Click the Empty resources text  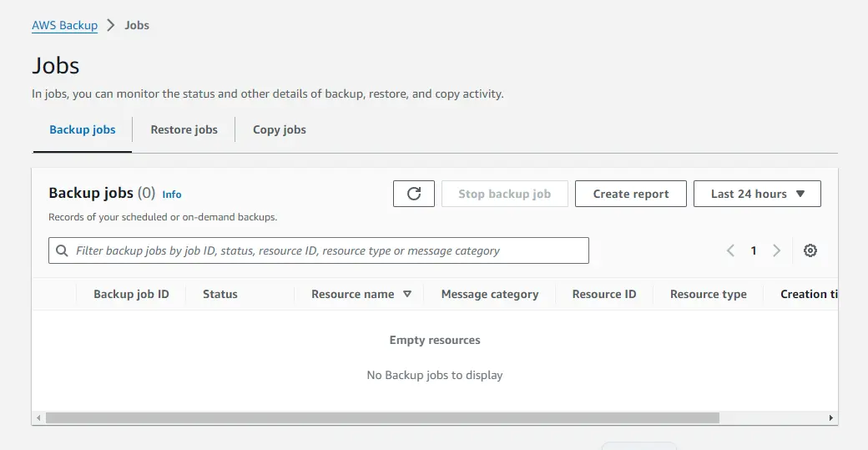pyautogui.click(x=435, y=340)
